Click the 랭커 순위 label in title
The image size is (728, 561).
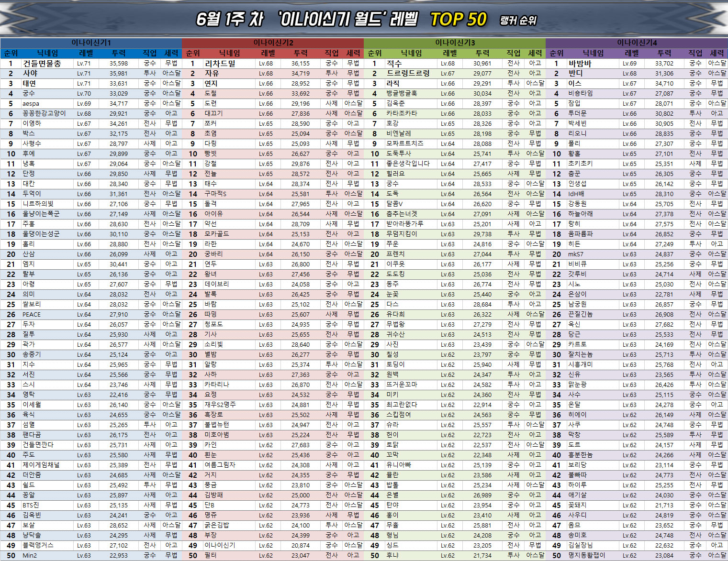point(518,21)
